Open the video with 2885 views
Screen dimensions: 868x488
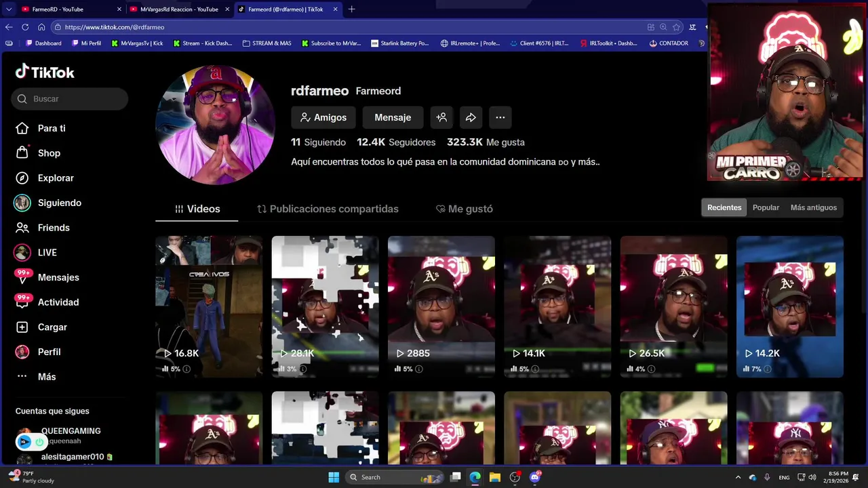pyautogui.click(x=441, y=306)
